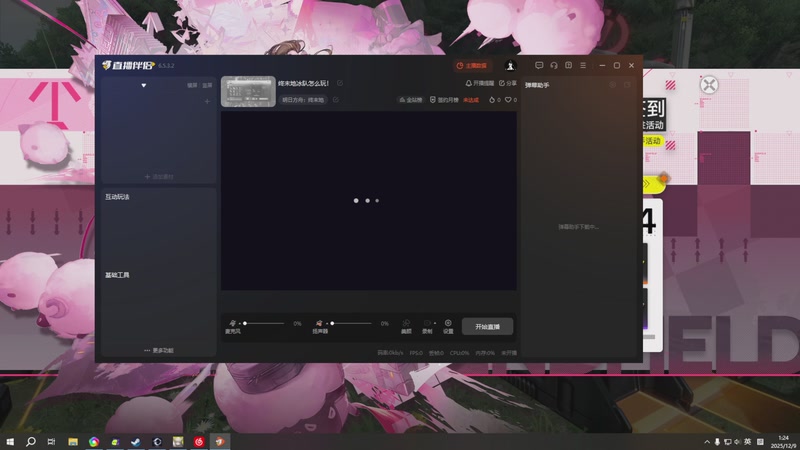The height and width of the screenshot is (450, 800).
Task: Click the CPU usage status text
Action: pos(459,353)
